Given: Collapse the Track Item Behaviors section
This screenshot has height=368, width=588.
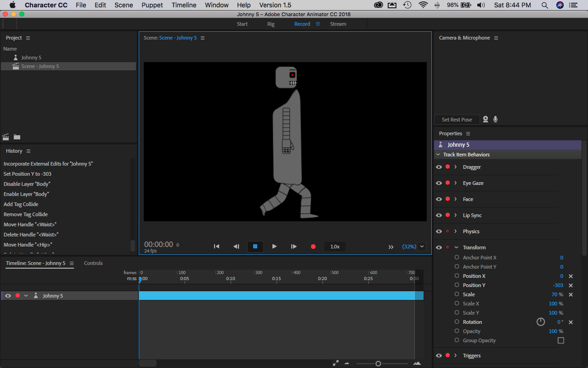Looking at the screenshot, I should coord(438,155).
